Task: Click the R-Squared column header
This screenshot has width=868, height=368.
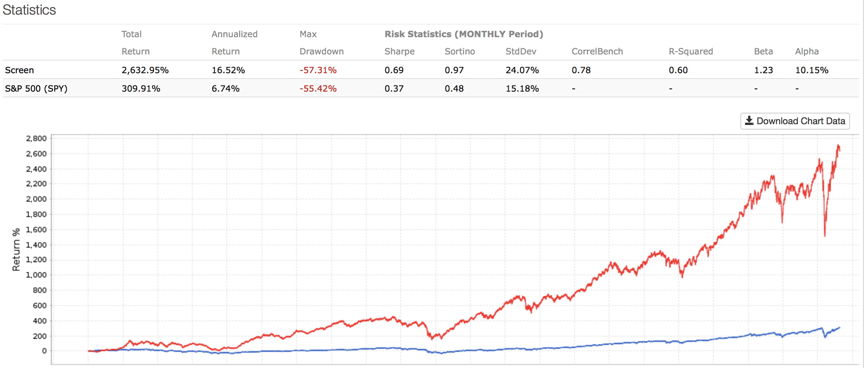Action: click(691, 51)
